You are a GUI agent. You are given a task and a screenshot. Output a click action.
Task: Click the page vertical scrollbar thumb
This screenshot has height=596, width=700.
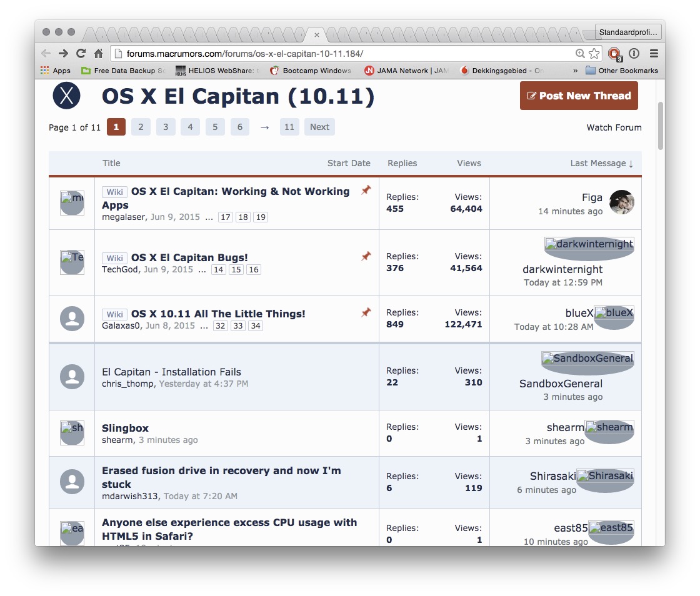[x=660, y=126]
